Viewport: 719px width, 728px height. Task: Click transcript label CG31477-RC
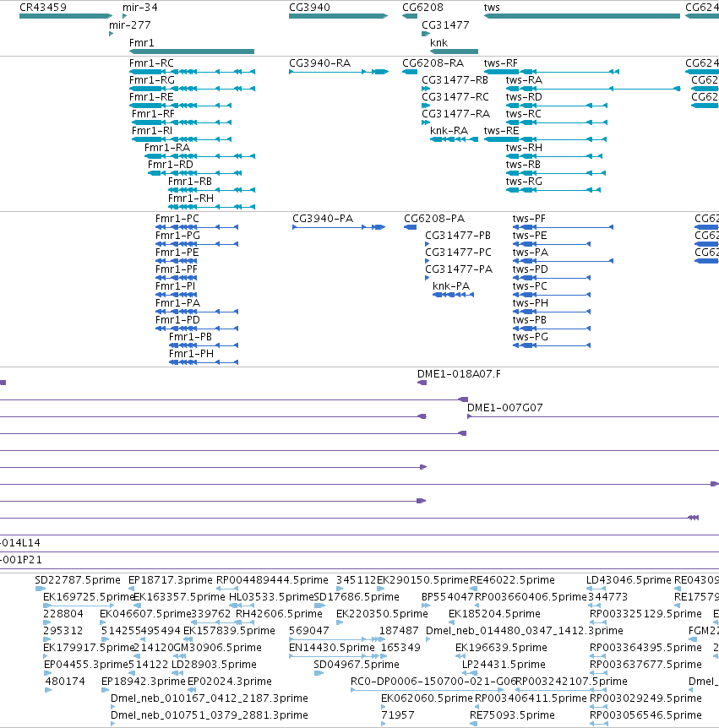pyautogui.click(x=455, y=97)
